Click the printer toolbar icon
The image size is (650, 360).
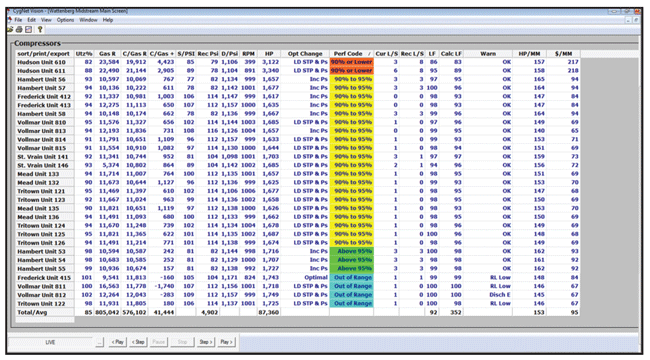point(19,29)
